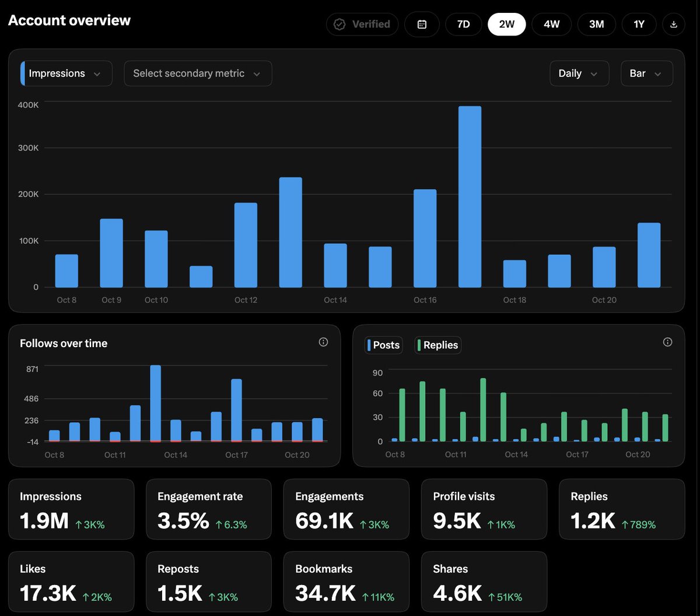Click the download data icon
The height and width of the screenshot is (616, 700).
click(674, 24)
